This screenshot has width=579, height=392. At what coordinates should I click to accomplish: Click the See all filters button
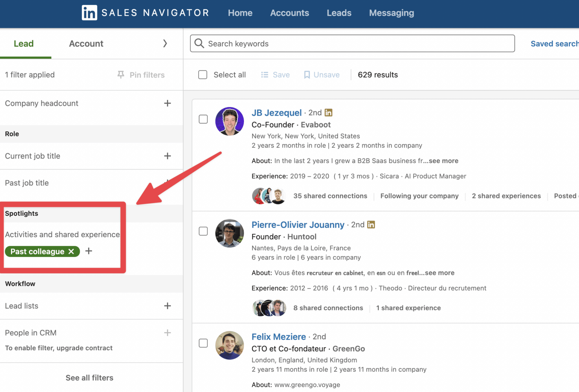89,378
